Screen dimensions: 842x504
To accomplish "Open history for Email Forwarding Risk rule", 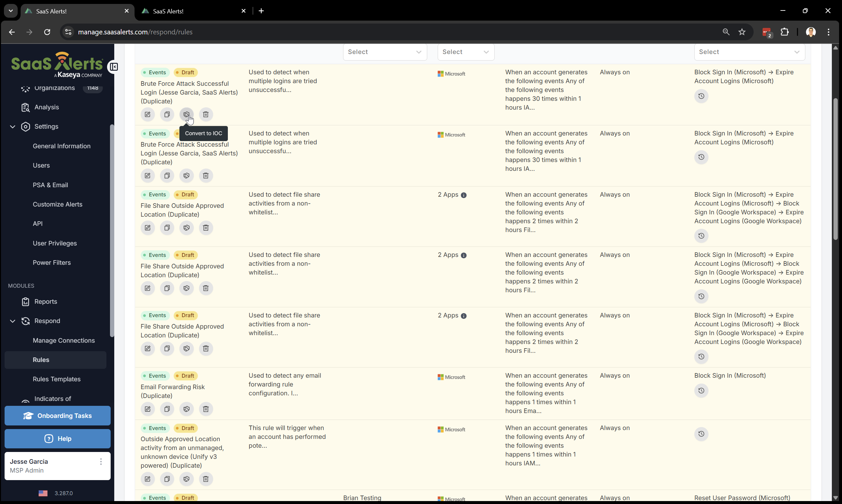I will click(x=701, y=390).
